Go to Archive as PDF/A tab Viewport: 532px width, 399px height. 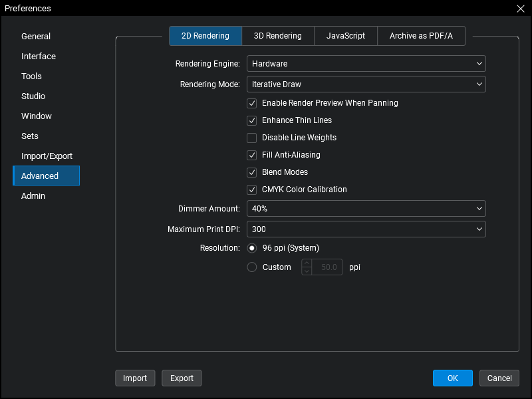click(x=421, y=36)
